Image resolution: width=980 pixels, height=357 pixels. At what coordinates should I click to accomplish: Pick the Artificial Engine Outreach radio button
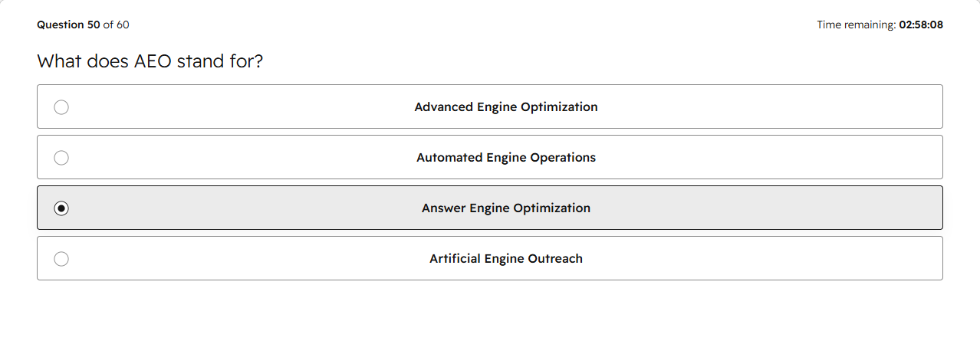(61, 259)
